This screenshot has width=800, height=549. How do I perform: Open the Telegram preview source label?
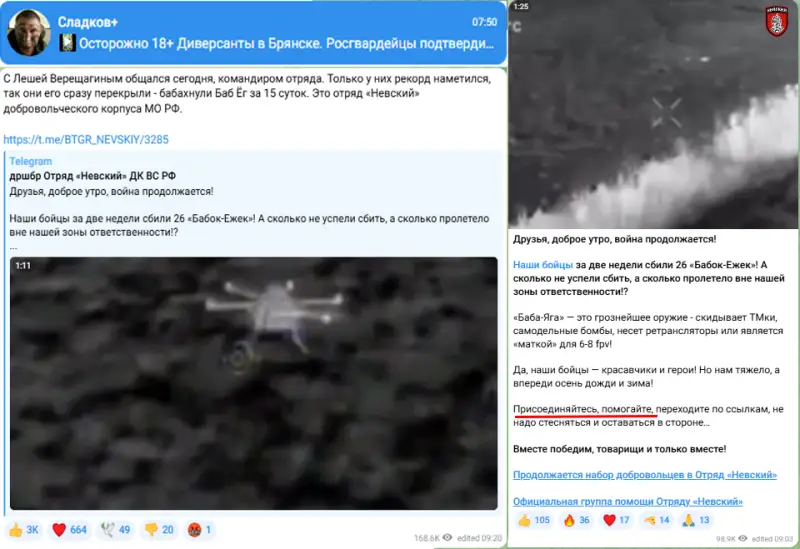31,161
